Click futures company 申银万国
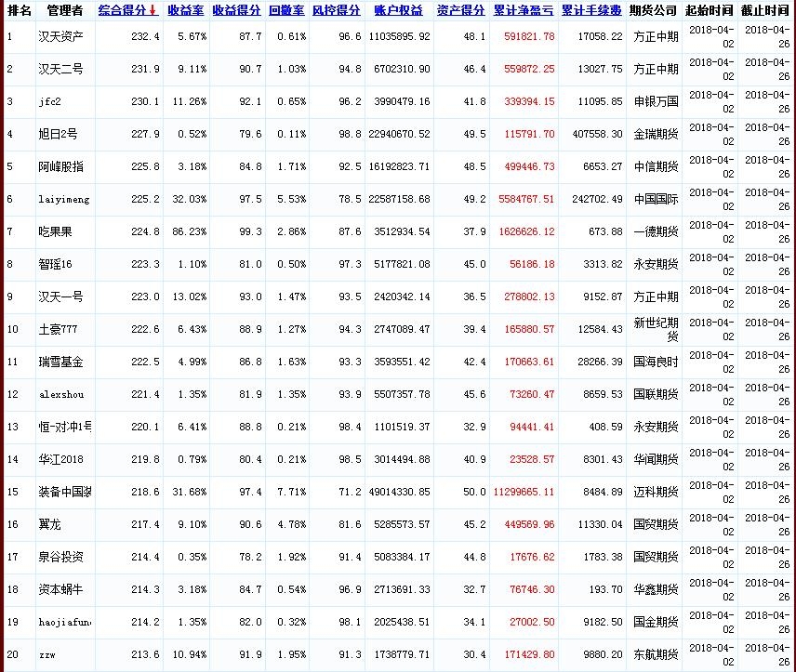Image resolution: width=796 pixels, height=672 pixels. [x=656, y=101]
